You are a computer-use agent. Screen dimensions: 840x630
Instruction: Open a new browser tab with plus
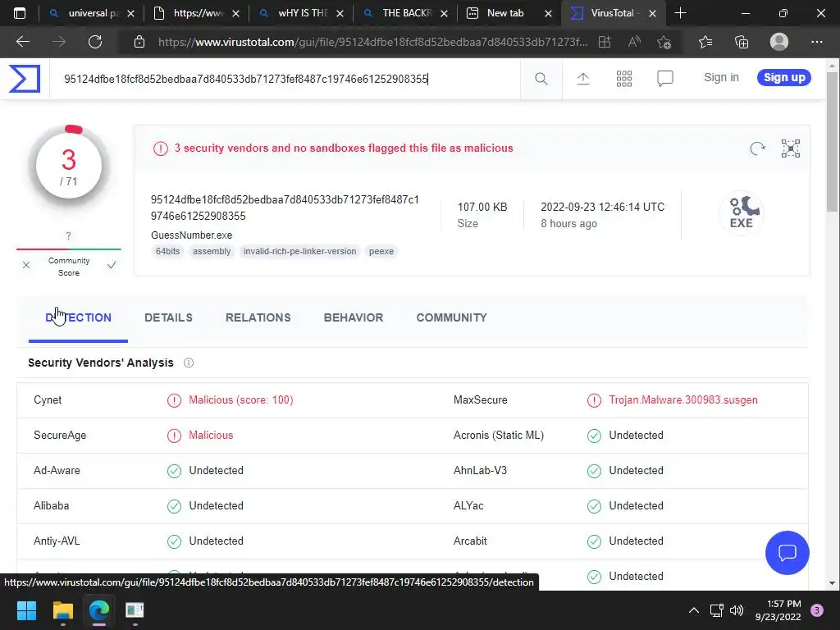coord(680,13)
